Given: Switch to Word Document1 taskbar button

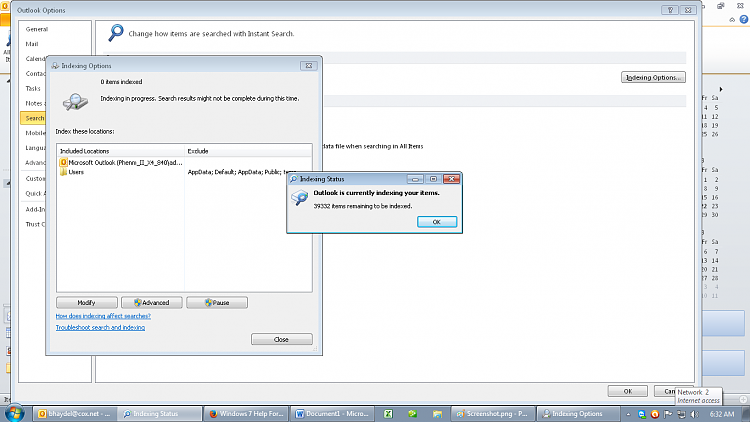Looking at the screenshot, I should pos(331,414).
